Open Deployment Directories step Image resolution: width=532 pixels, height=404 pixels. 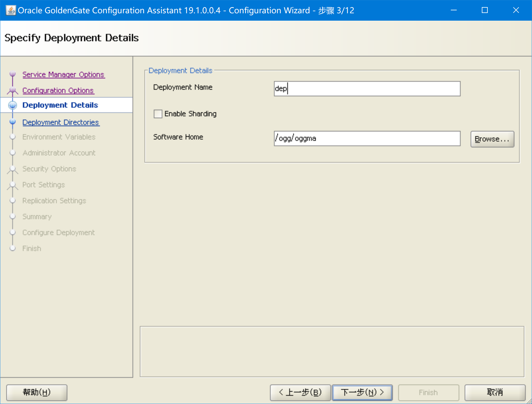[61, 122]
